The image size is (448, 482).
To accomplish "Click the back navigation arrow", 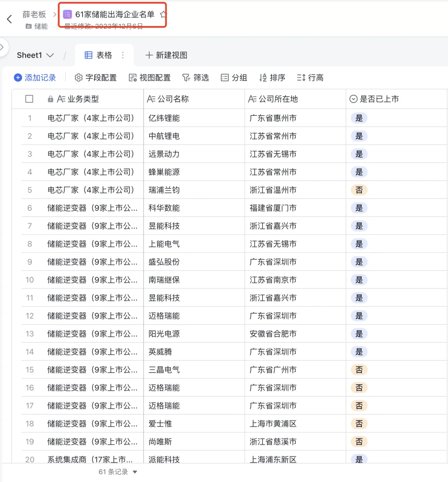I will click(9, 18).
